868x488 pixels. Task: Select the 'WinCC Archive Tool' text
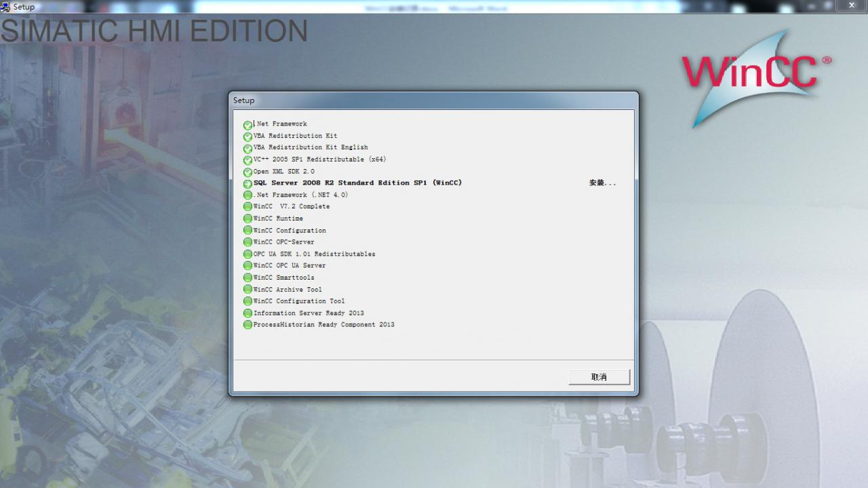288,290
